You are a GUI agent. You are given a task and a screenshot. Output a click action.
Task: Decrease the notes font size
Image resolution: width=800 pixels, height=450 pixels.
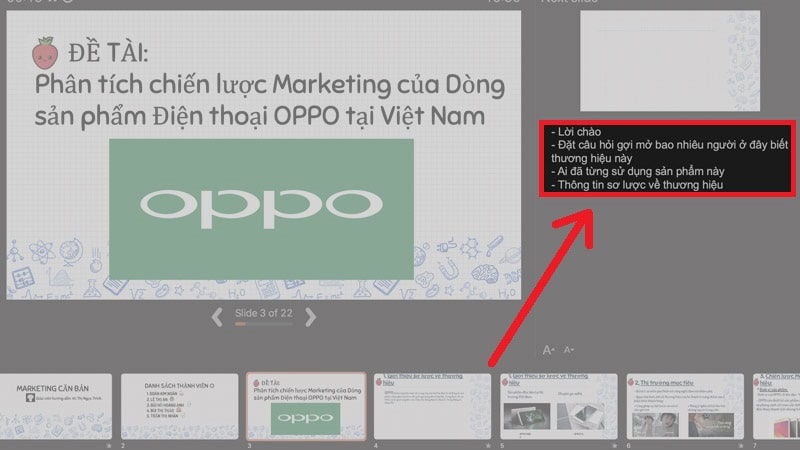coord(568,350)
